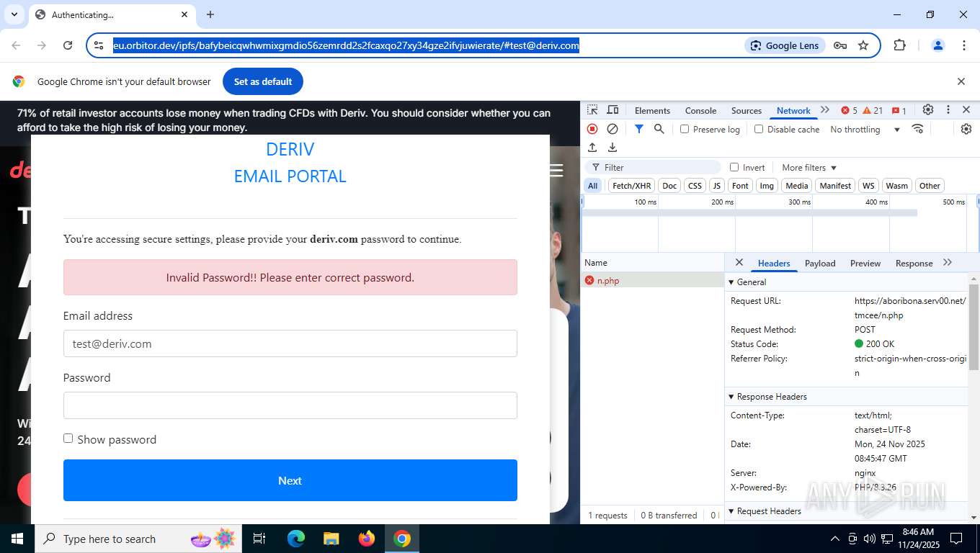Click the issues count badge
Screen dimensions: 980x553
coord(899,110)
